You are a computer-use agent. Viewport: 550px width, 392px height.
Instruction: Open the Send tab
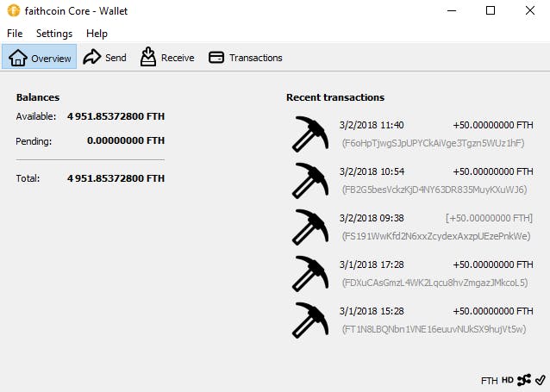tap(104, 57)
